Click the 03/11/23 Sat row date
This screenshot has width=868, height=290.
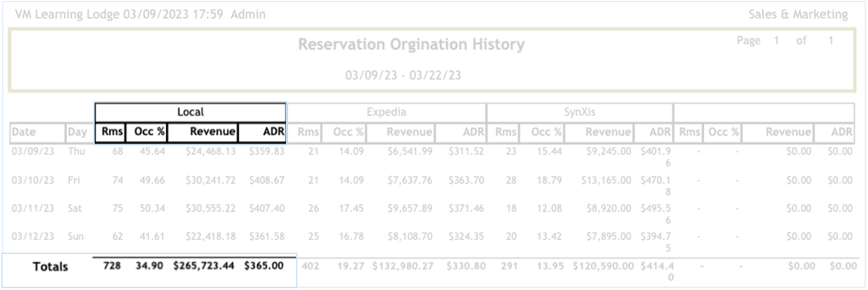pos(34,209)
